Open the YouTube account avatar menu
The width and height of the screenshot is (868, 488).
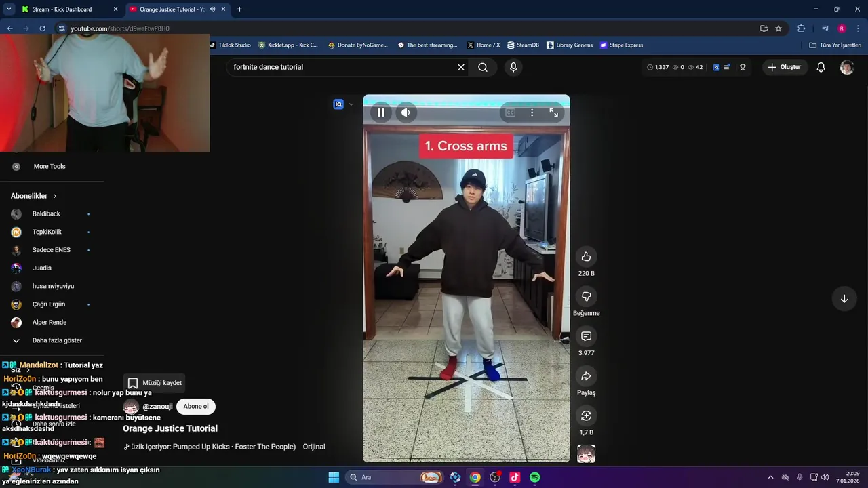tap(846, 67)
